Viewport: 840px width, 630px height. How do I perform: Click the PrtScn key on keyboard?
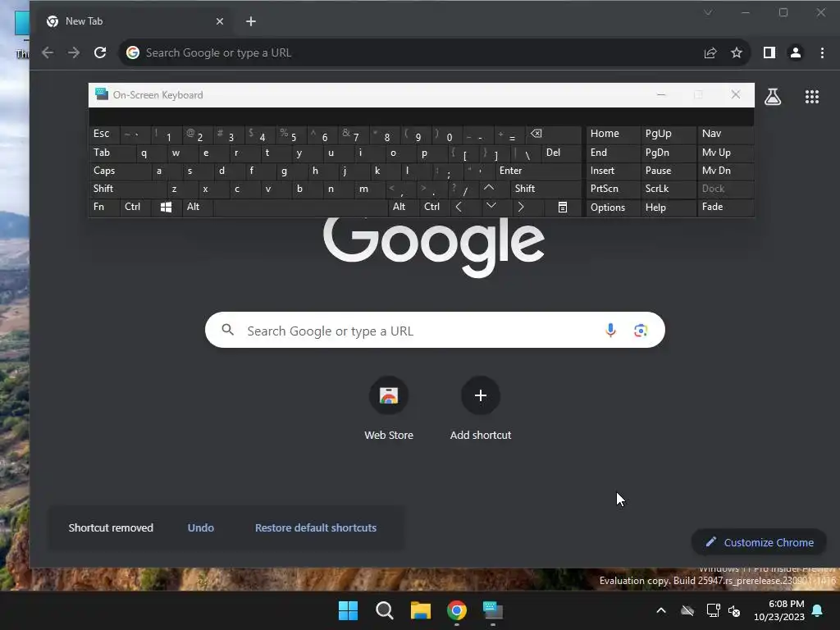click(x=613, y=189)
